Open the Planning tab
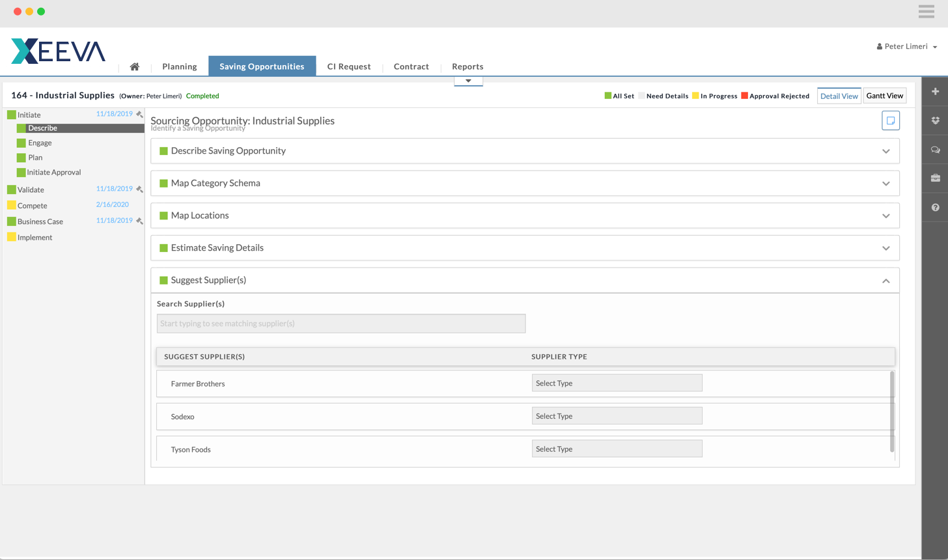This screenshot has height=560, width=948. [x=179, y=66]
